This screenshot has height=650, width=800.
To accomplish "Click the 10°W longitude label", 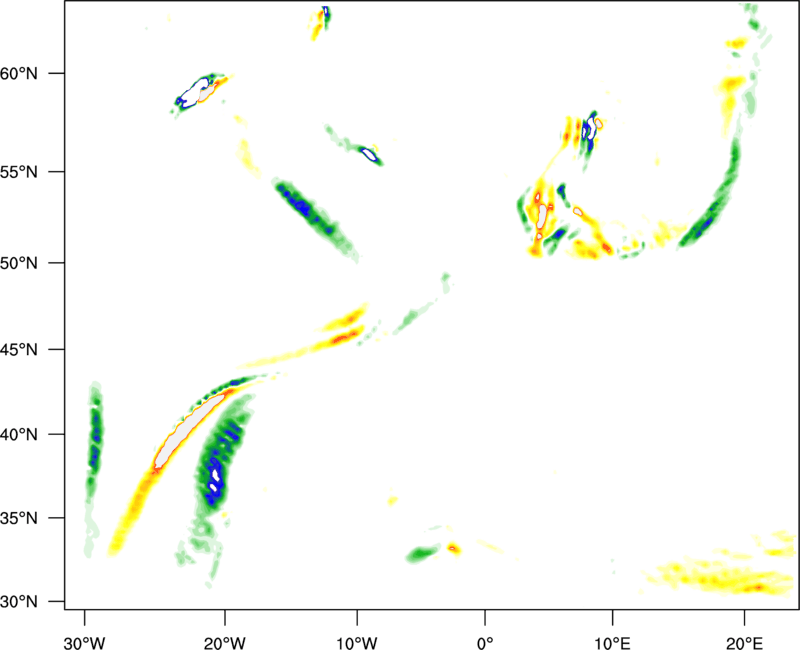I will [x=357, y=642].
